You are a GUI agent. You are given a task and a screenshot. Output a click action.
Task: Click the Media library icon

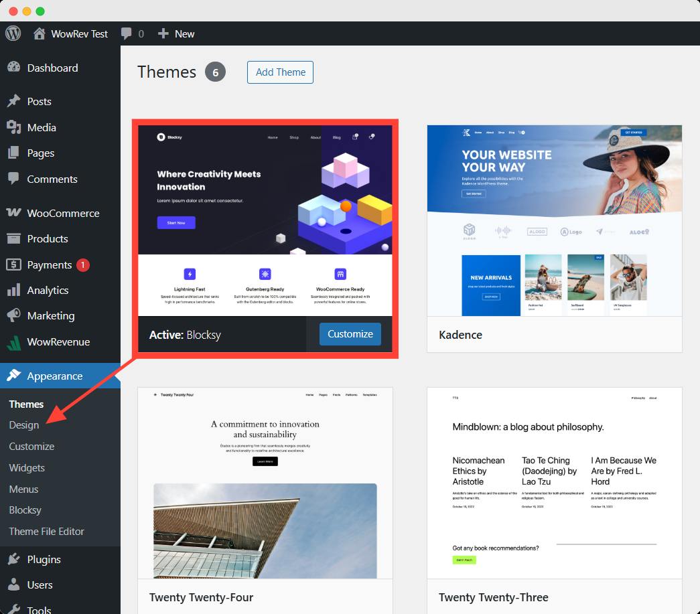point(14,127)
